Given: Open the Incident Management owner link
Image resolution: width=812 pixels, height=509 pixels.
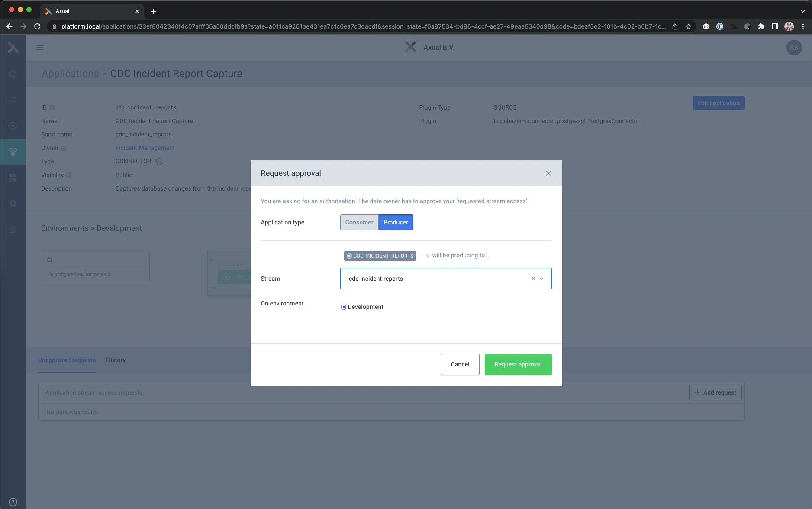Looking at the screenshot, I should (145, 148).
